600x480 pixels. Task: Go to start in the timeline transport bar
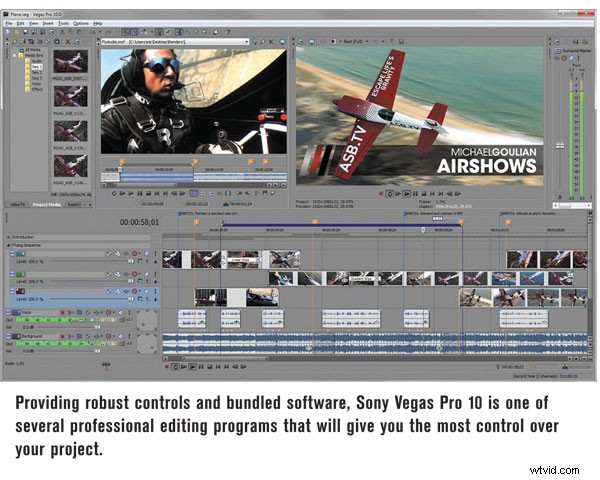pyautogui.click(x=218, y=367)
